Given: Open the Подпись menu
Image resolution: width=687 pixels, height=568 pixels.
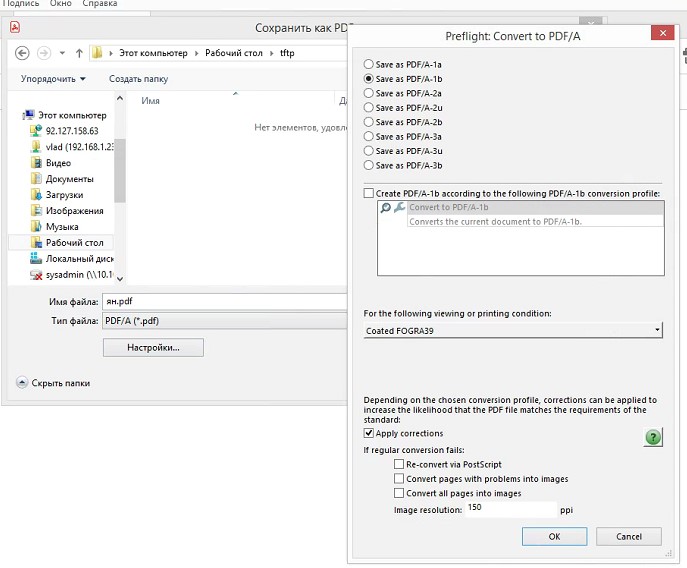Looking at the screenshot, I should click(x=21, y=4).
